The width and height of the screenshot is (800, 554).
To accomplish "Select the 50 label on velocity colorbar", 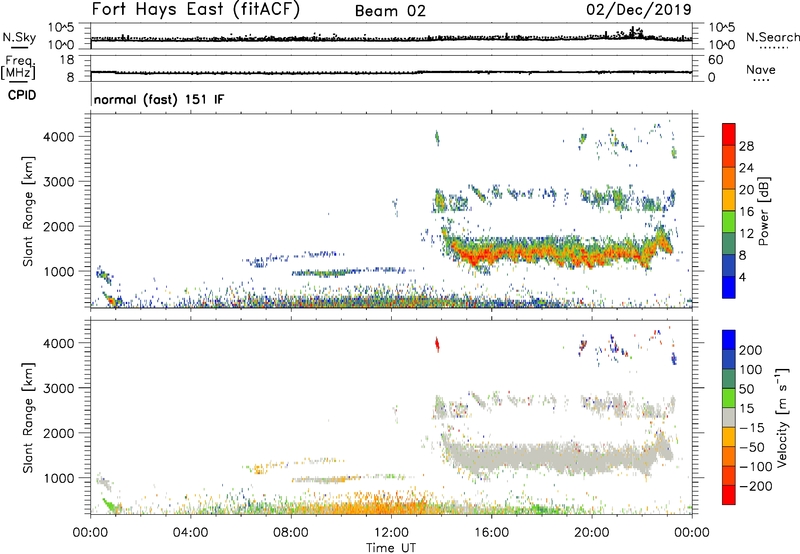I will [746, 389].
